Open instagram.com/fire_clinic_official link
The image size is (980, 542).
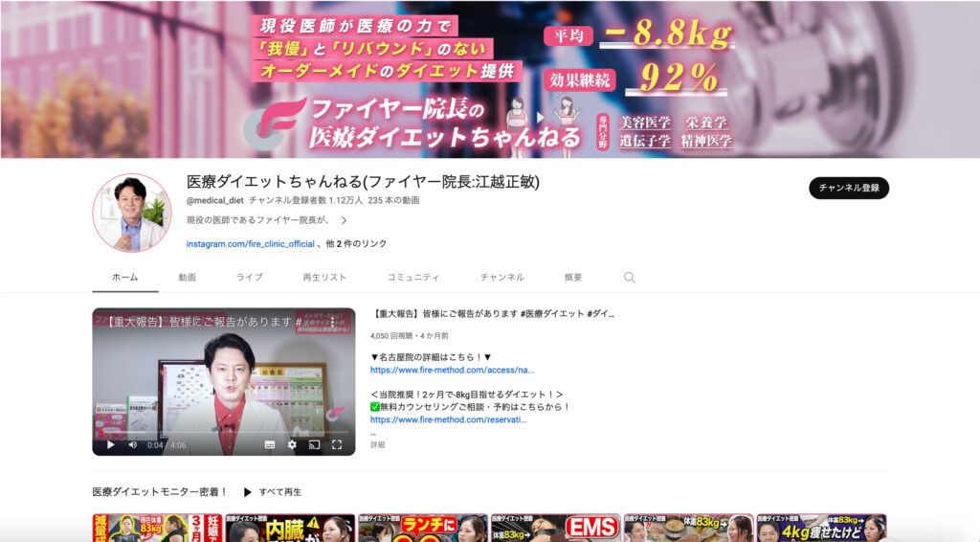click(x=250, y=244)
